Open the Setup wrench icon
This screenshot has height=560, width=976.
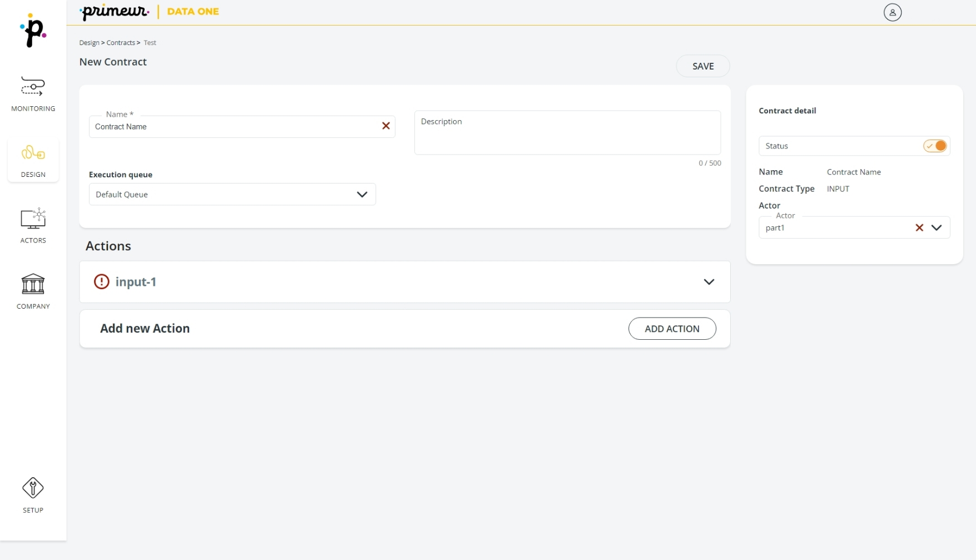click(33, 488)
